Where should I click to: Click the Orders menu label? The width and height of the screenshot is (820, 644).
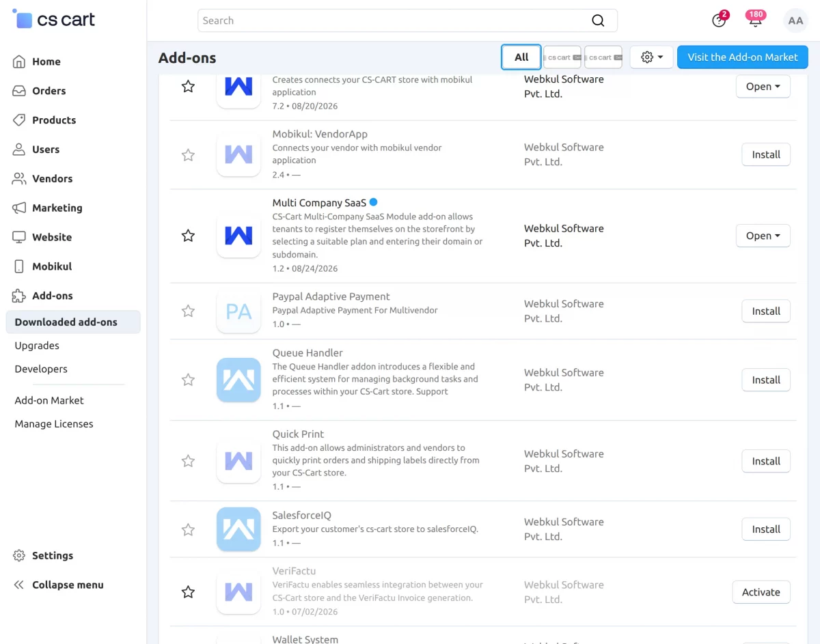click(x=49, y=91)
